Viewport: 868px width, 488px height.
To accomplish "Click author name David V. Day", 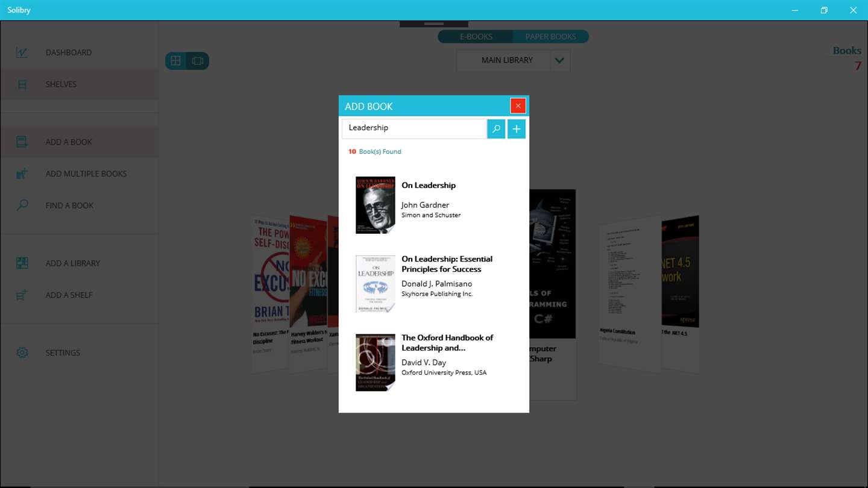I will [x=424, y=363].
